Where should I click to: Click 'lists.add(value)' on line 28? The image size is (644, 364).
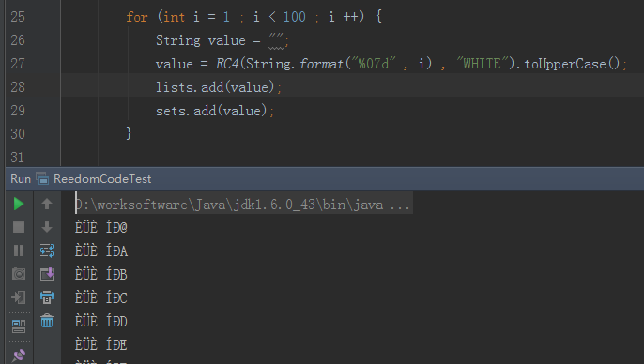pos(215,87)
